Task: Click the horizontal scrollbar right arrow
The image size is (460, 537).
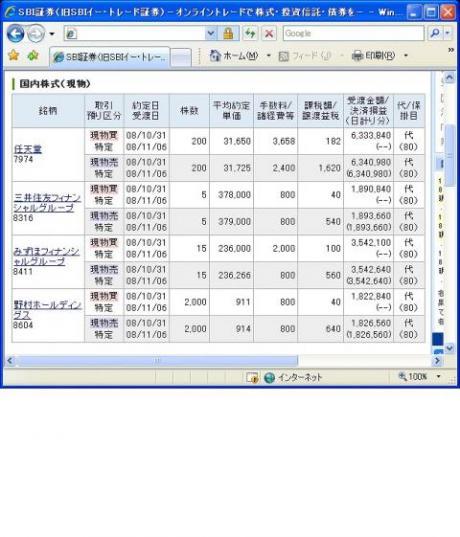Action: (x=437, y=360)
